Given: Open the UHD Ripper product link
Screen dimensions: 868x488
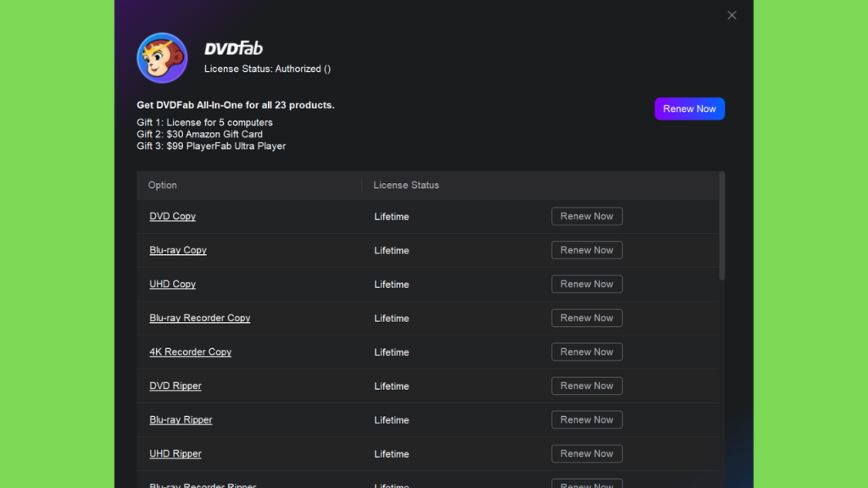Looking at the screenshot, I should point(175,454).
